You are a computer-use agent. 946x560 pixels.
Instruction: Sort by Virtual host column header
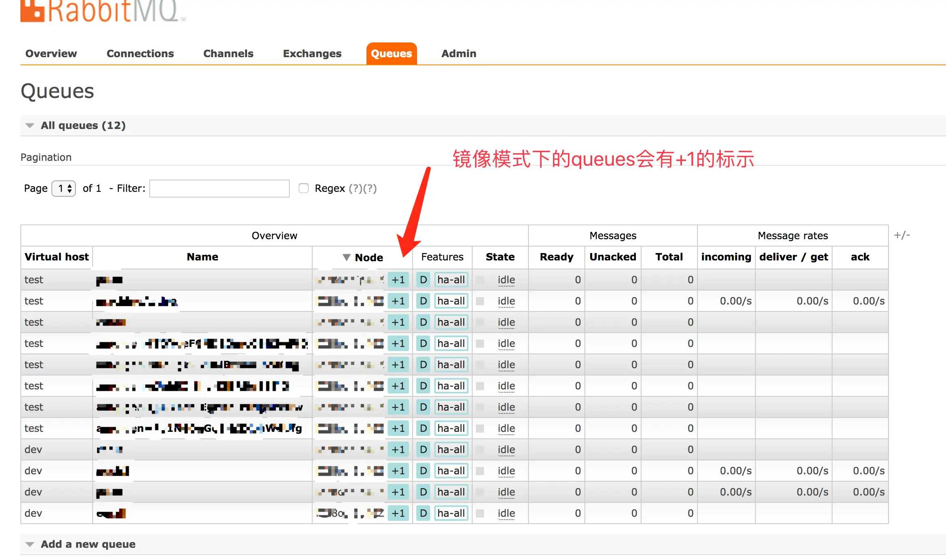click(x=56, y=257)
